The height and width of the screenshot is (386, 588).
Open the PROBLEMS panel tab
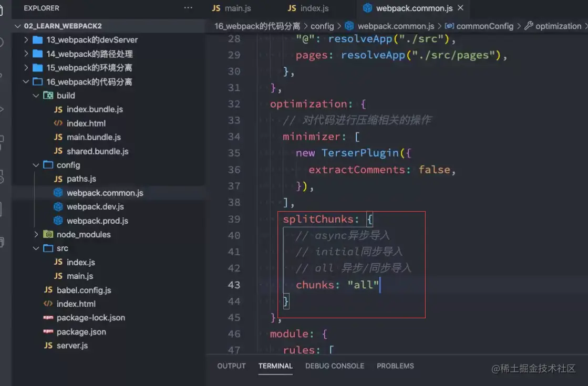pos(395,366)
